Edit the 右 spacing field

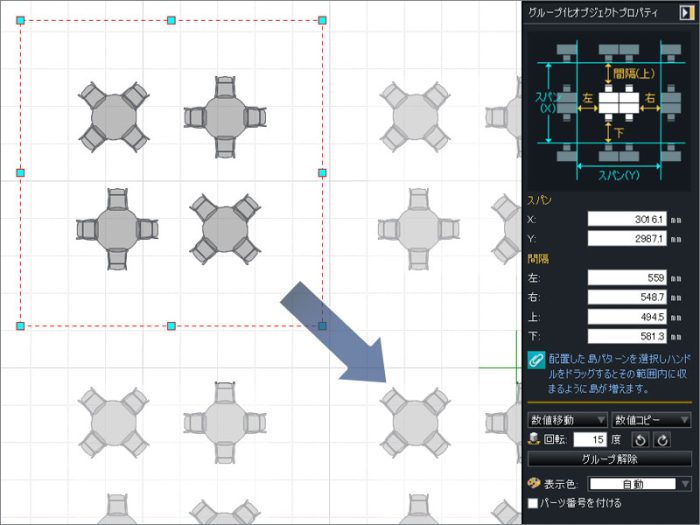point(627,297)
